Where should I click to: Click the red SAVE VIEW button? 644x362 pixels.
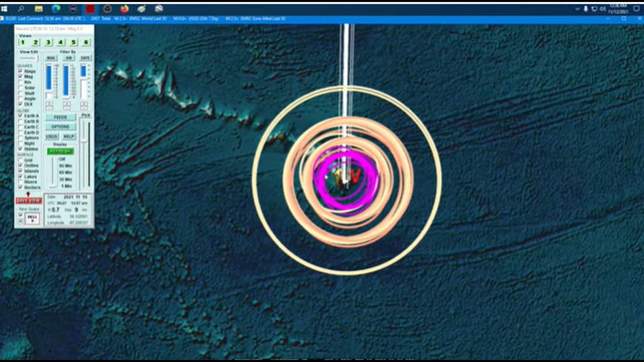click(x=29, y=201)
